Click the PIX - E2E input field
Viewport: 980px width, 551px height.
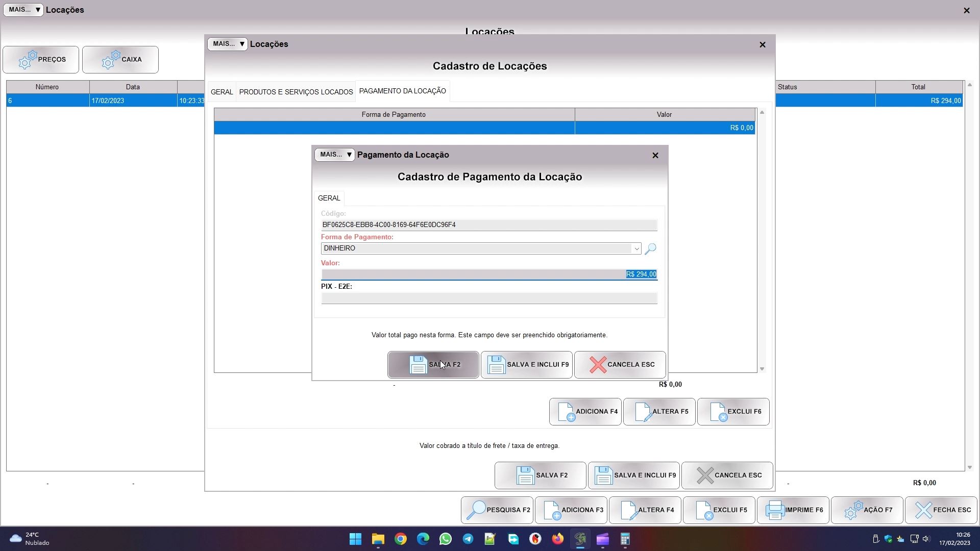pyautogui.click(x=488, y=298)
